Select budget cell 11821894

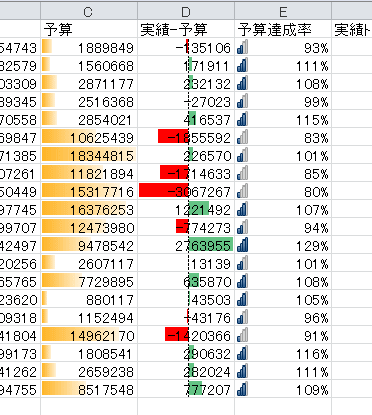tap(89, 173)
